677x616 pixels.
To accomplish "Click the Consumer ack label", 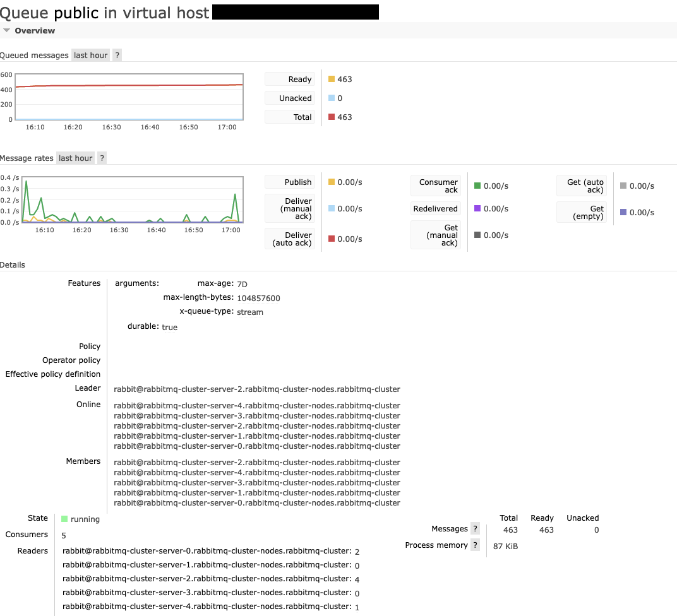I will (x=436, y=186).
